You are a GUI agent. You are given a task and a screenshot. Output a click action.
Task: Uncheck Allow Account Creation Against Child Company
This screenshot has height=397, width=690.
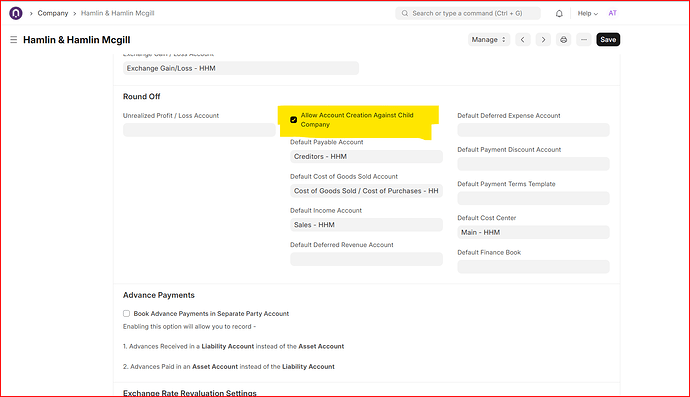[x=294, y=120]
